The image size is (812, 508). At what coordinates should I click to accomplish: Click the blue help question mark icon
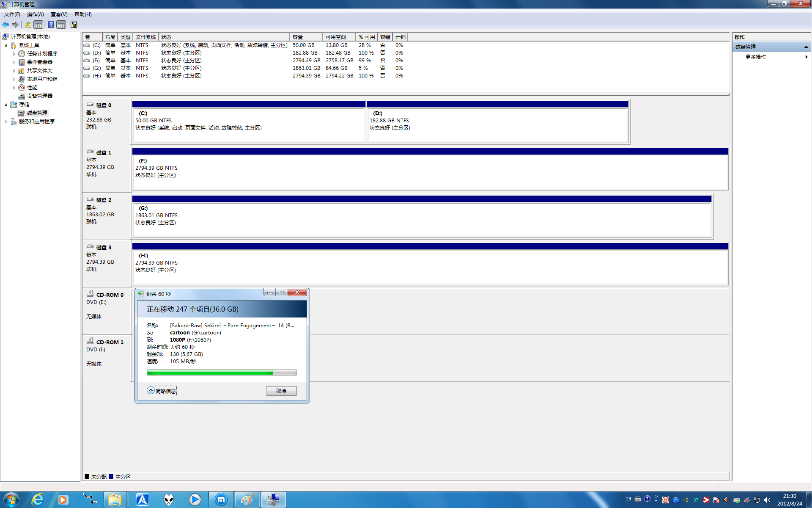51,25
